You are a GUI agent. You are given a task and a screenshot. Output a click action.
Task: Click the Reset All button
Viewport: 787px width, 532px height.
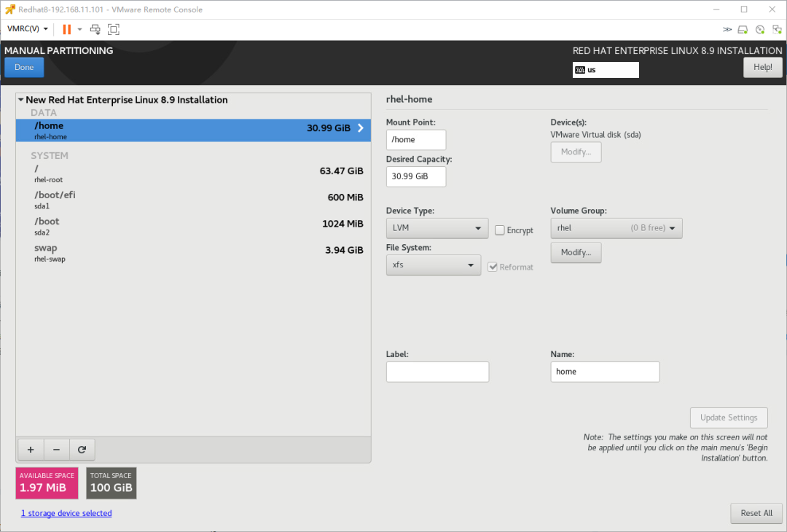(x=756, y=513)
